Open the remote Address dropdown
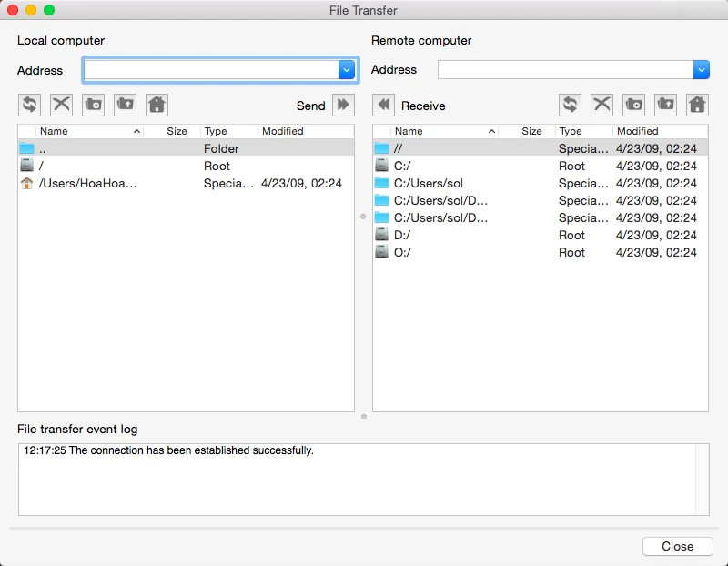The width and height of the screenshot is (728, 566). coord(701,70)
